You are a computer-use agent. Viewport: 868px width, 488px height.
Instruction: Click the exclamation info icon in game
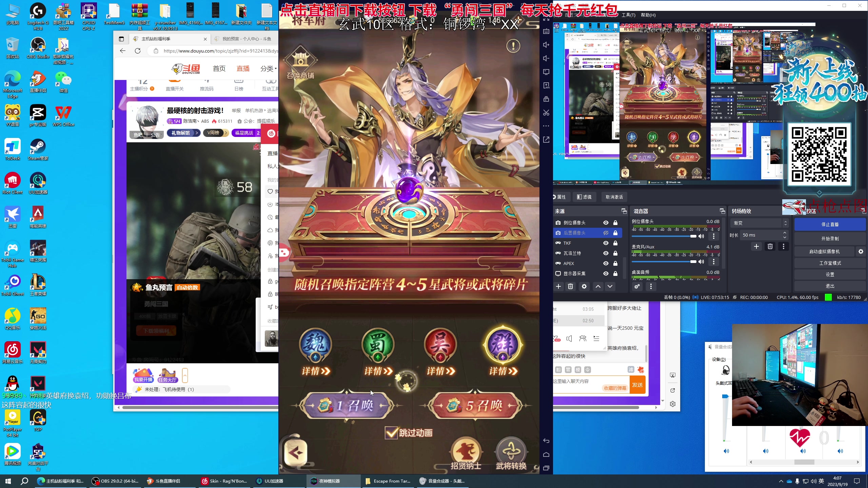point(513,46)
